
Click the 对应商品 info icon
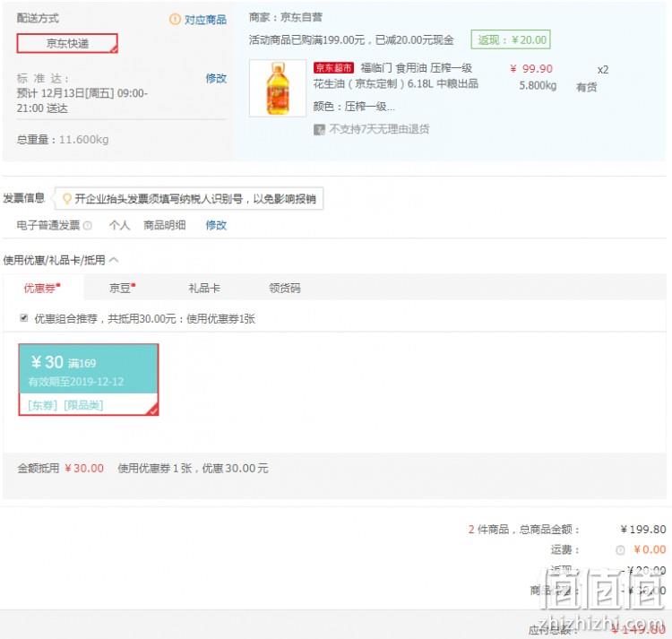pos(175,20)
